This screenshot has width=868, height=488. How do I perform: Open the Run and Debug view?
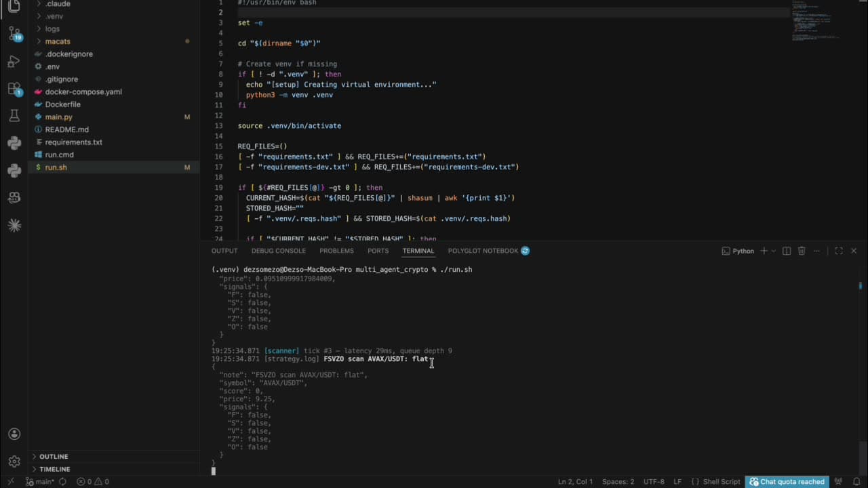pyautogui.click(x=14, y=61)
